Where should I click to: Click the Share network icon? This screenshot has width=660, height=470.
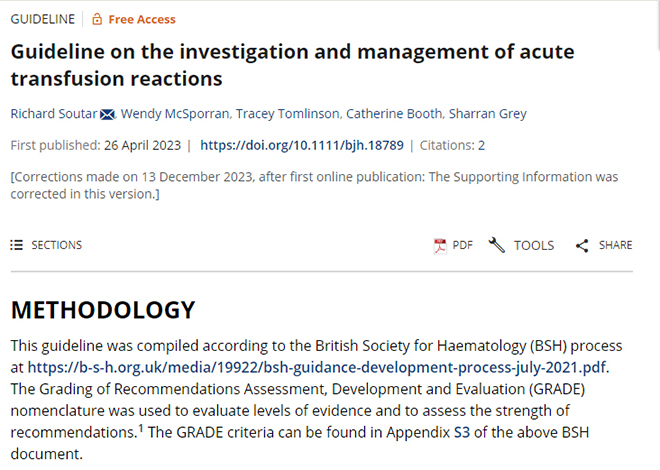[x=582, y=246]
